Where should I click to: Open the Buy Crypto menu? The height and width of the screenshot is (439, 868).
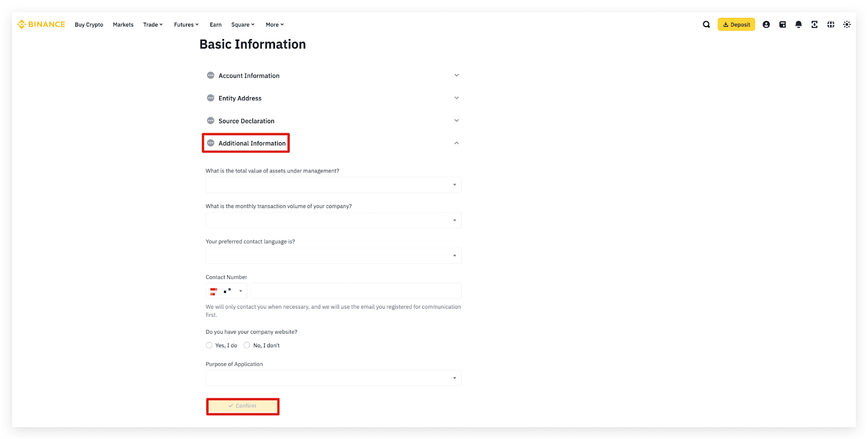pos(89,25)
